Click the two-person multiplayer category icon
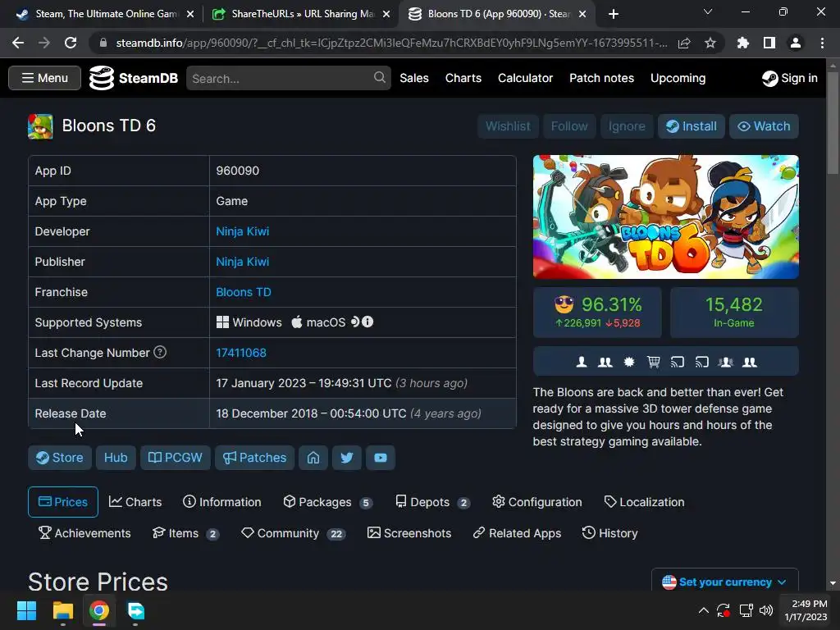 (605, 362)
